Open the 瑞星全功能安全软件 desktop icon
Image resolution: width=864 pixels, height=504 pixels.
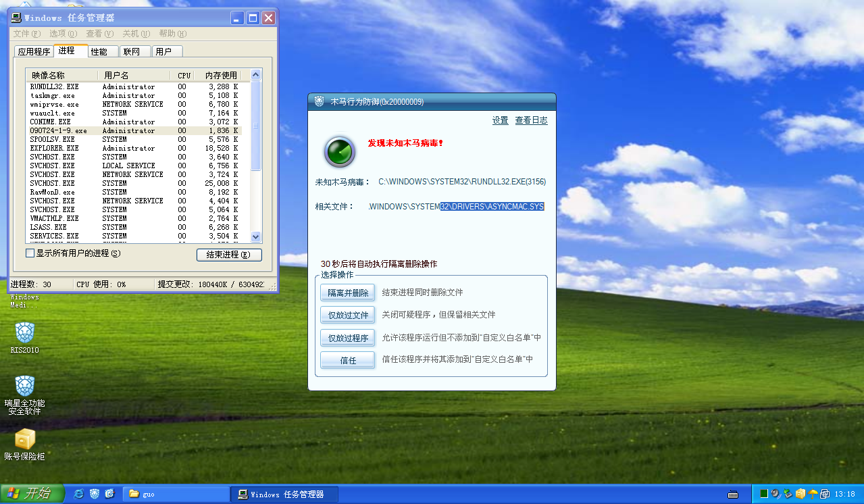point(24,395)
